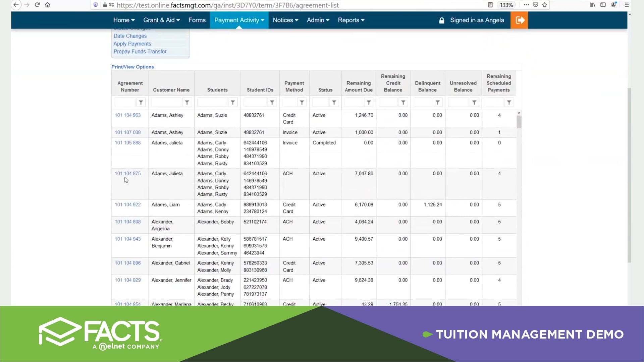Click Print/View Options link

click(x=132, y=67)
